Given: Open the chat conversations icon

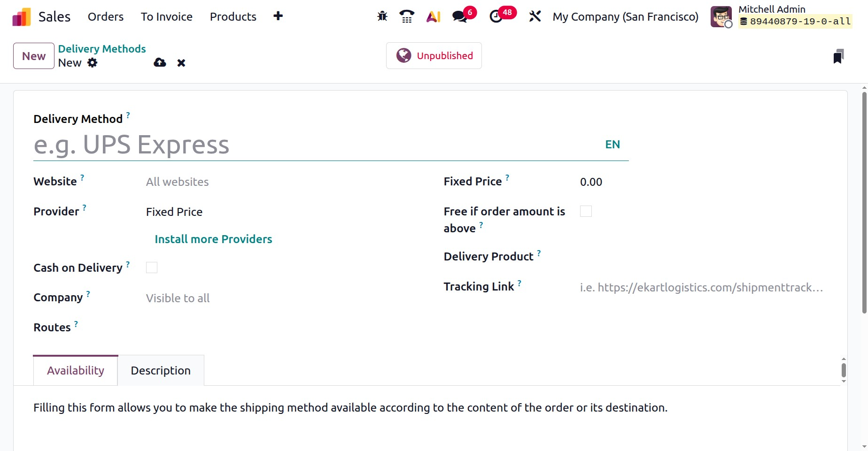Looking at the screenshot, I should coord(460,16).
